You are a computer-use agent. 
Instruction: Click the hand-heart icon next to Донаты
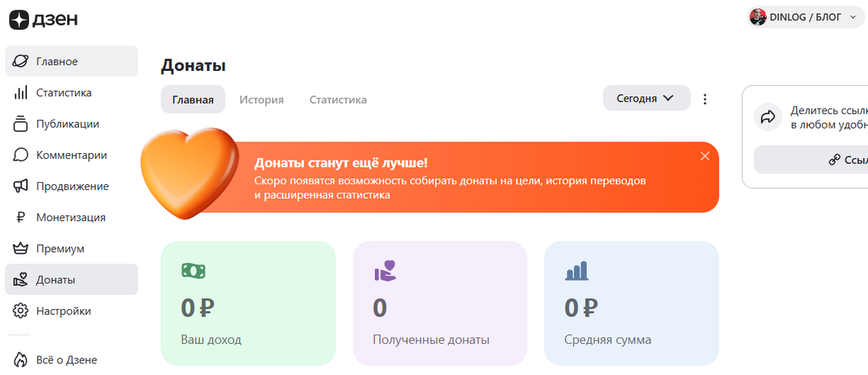pos(21,280)
